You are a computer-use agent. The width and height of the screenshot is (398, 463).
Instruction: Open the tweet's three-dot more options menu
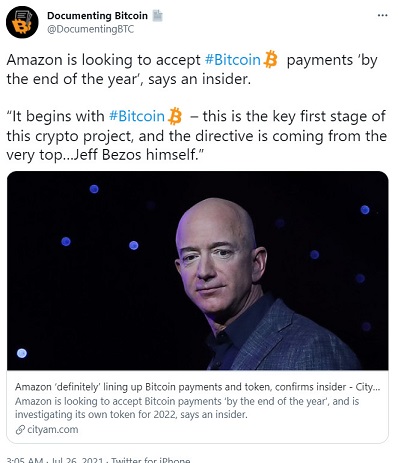[382, 15]
